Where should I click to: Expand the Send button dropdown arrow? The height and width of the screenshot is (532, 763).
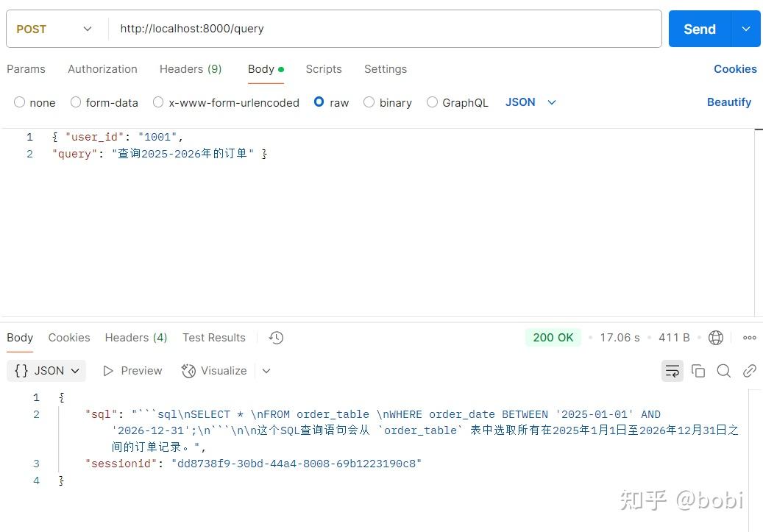pos(745,29)
